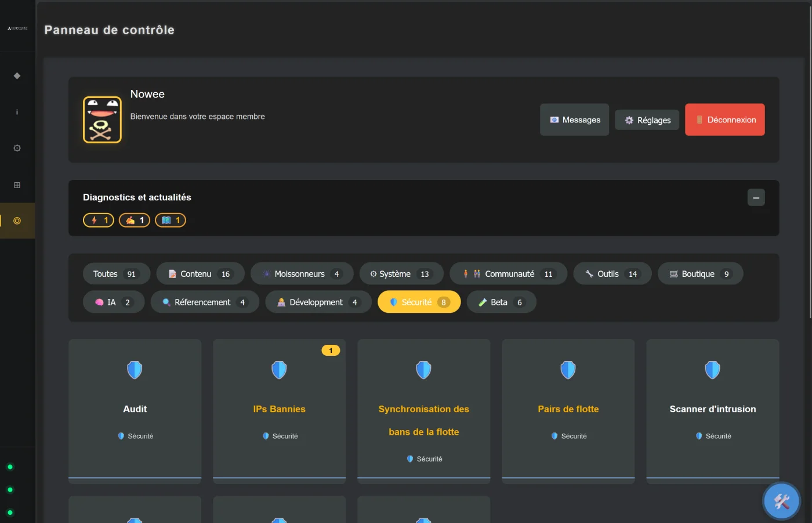Image resolution: width=812 pixels, height=523 pixels.
Task: Click the page vertical scrollbar
Action: pyautogui.click(x=810, y=163)
